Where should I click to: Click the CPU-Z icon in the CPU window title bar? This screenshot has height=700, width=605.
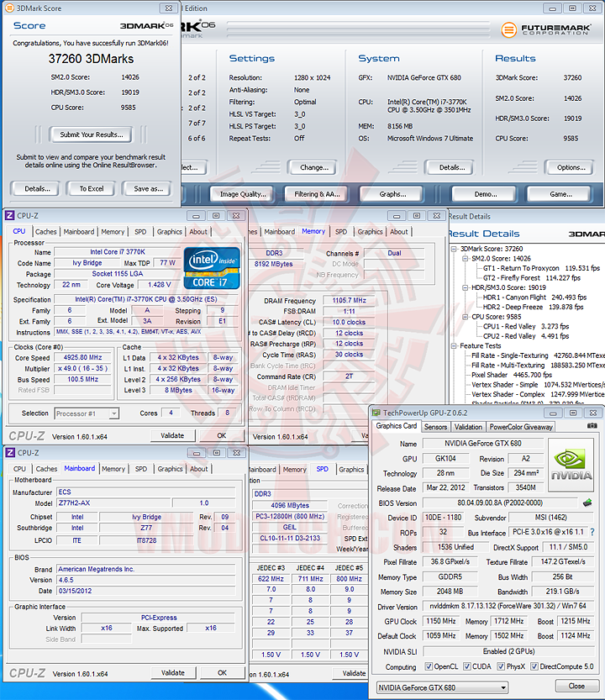(x=10, y=216)
